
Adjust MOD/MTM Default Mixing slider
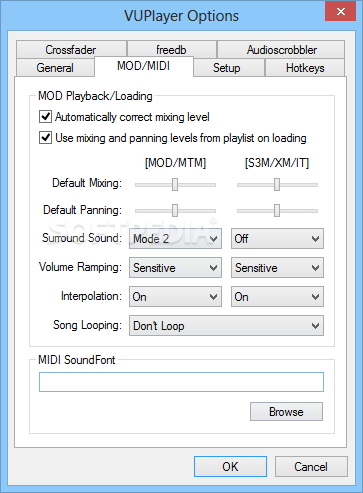click(175, 184)
